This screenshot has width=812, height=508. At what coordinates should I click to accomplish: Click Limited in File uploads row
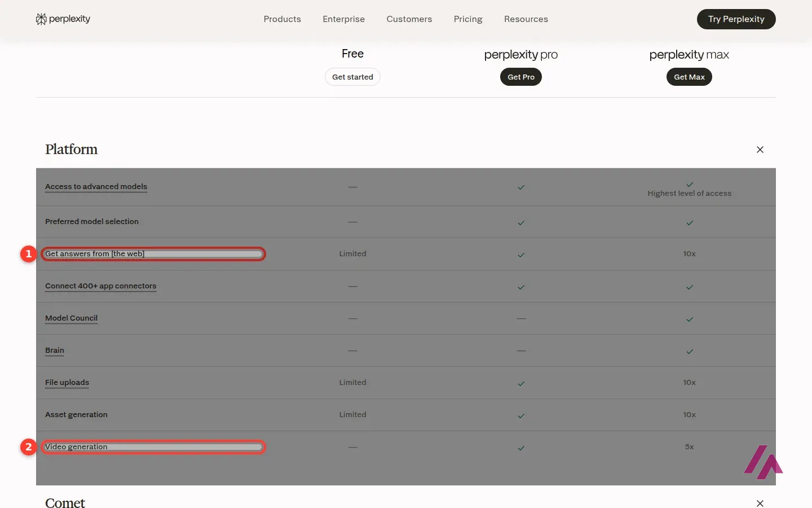point(352,383)
